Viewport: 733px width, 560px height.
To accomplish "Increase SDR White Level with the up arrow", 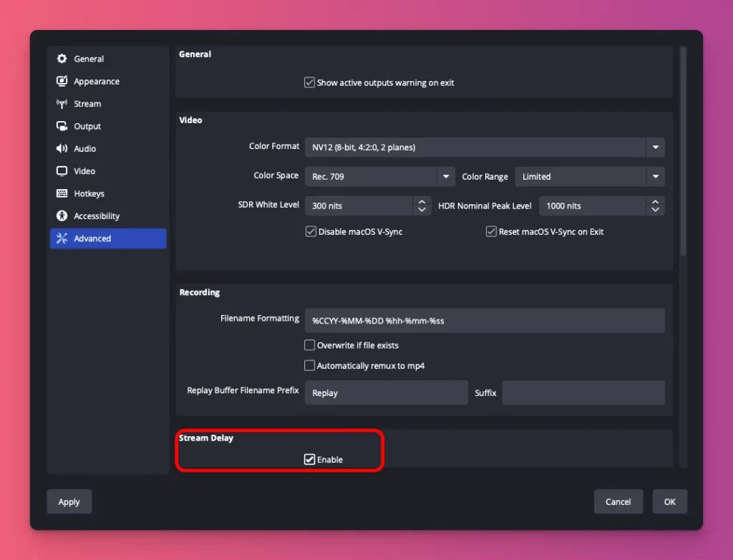I will [422, 201].
